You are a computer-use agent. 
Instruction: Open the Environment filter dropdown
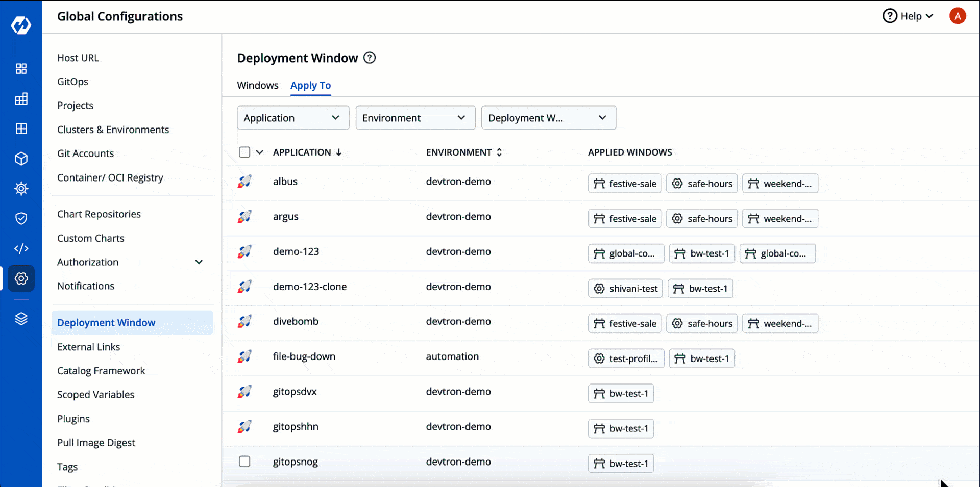click(x=415, y=117)
